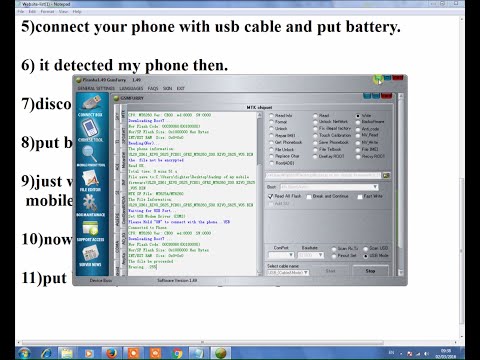The width and height of the screenshot is (480, 360).
Task: Open the Select cable name dropdown
Action: pos(306,273)
